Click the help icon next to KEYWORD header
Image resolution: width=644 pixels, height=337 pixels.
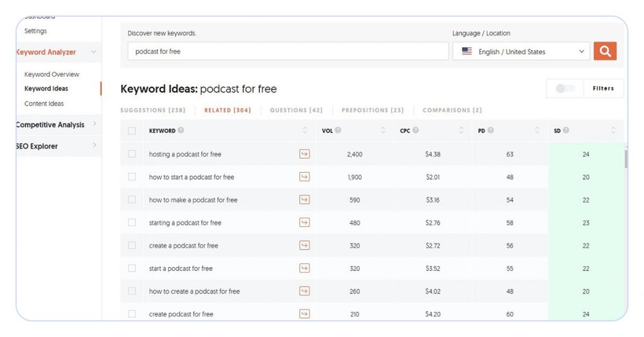click(180, 130)
